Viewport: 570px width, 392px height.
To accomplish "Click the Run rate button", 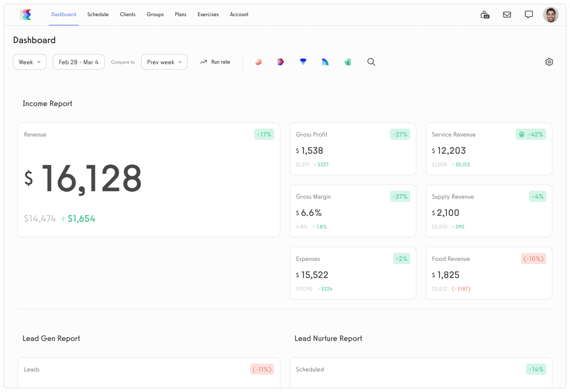I will tap(215, 62).
